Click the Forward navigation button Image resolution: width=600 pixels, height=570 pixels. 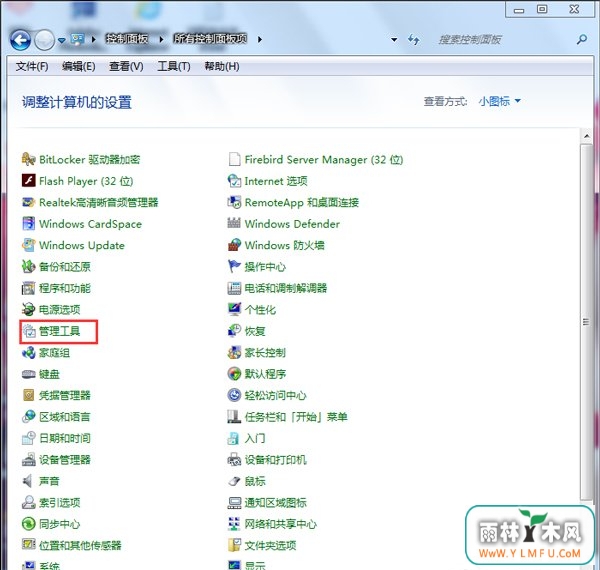[x=44, y=40]
